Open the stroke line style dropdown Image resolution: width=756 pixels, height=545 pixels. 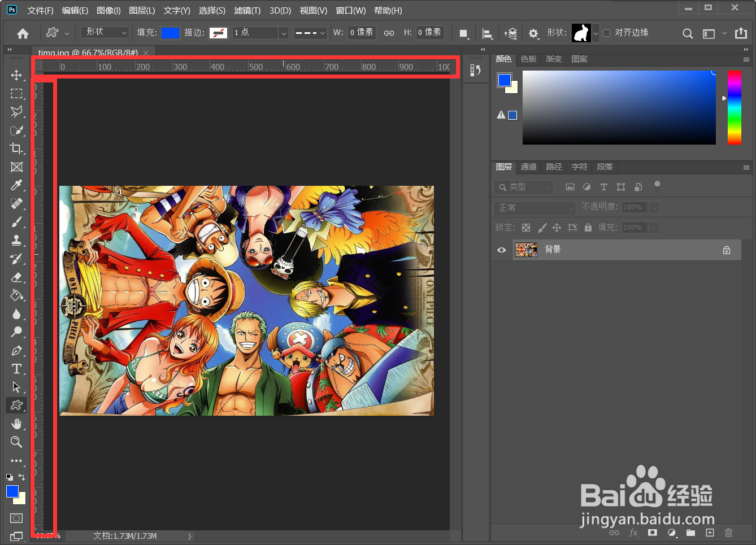(x=310, y=33)
